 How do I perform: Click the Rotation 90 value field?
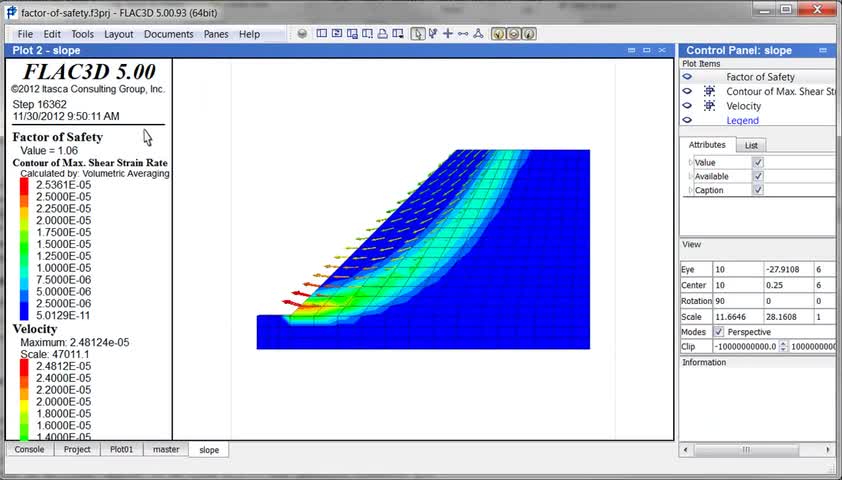pos(738,301)
